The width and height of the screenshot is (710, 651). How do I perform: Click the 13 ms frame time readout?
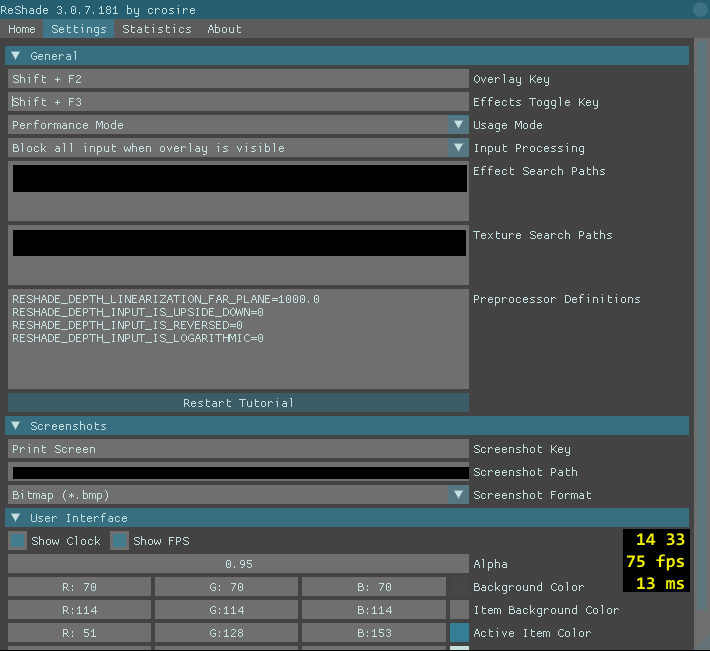point(660,583)
